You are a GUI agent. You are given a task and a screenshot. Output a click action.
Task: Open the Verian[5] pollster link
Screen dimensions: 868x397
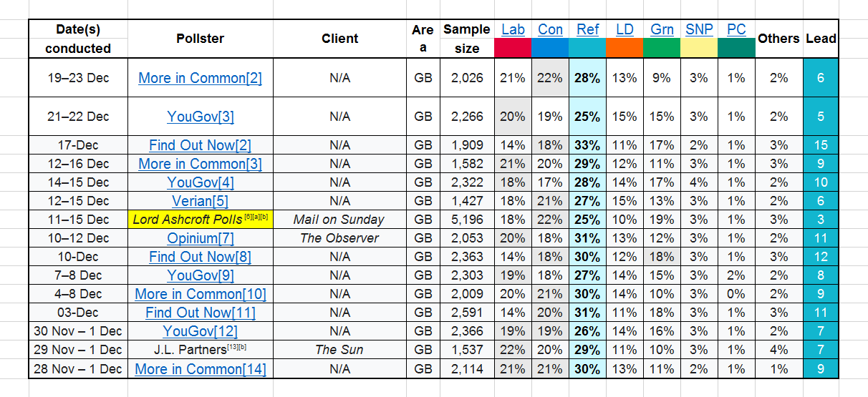tap(200, 201)
